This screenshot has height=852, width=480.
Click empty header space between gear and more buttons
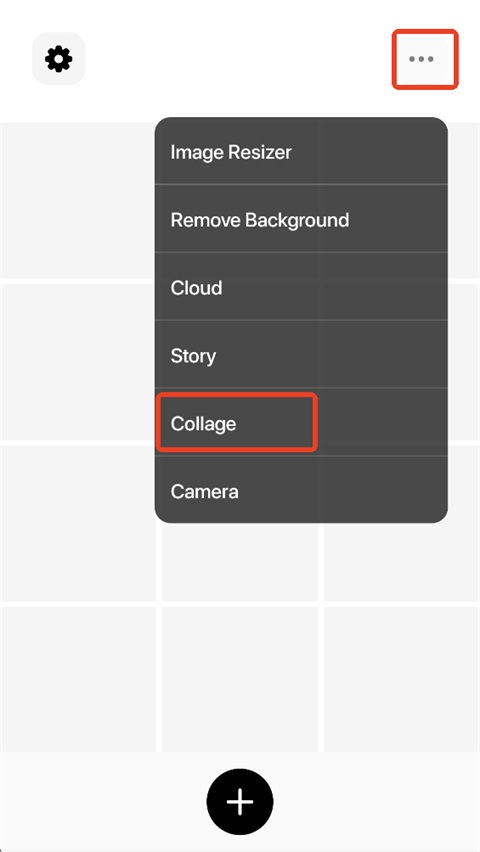pyautogui.click(x=240, y=59)
